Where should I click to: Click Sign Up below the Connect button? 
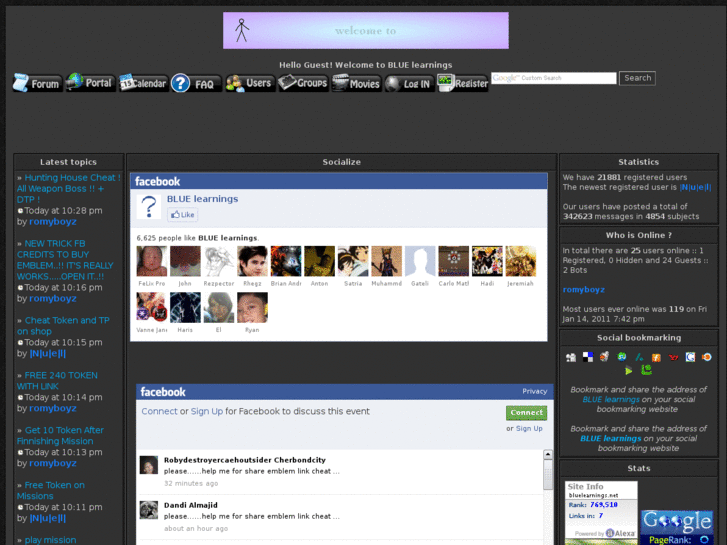(x=529, y=429)
